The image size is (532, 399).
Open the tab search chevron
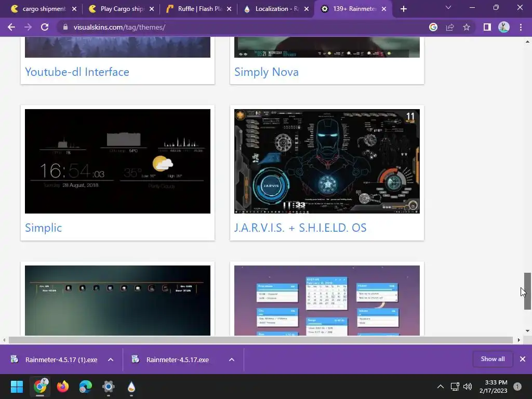[x=448, y=7]
